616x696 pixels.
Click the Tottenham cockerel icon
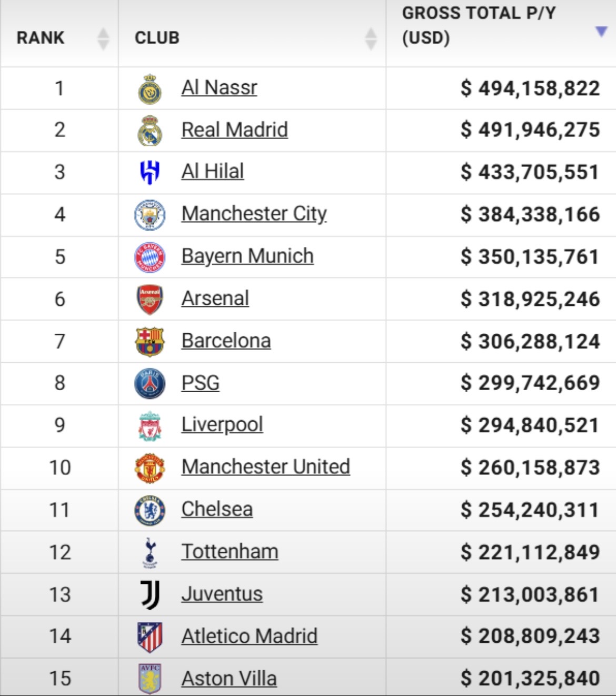150,553
